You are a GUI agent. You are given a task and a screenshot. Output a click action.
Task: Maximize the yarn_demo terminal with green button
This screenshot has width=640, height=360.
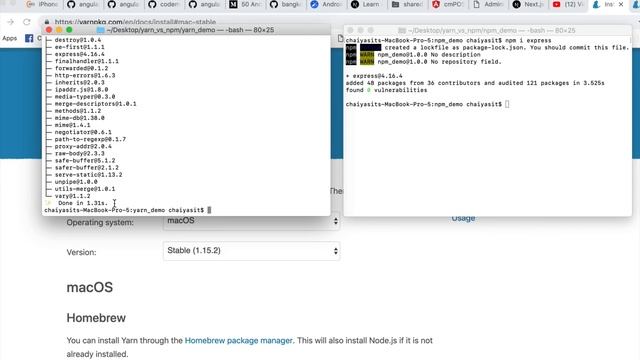click(x=69, y=30)
